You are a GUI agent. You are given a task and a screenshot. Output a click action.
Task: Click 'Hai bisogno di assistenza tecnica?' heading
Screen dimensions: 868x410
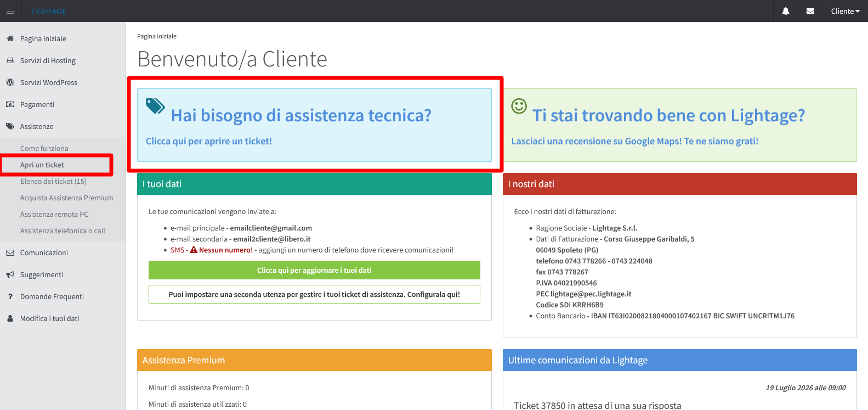[301, 115]
